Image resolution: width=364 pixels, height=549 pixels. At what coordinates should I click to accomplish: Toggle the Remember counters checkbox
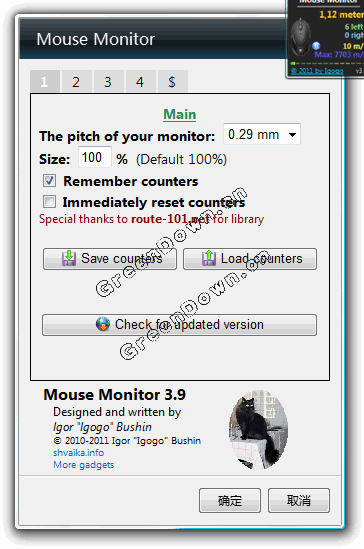pyautogui.click(x=49, y=181)
